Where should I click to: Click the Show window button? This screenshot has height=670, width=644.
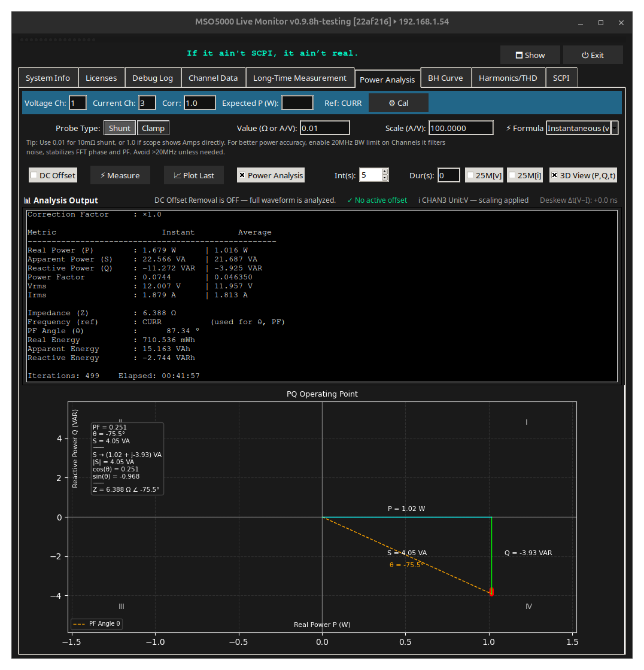(x=530, y=55)
